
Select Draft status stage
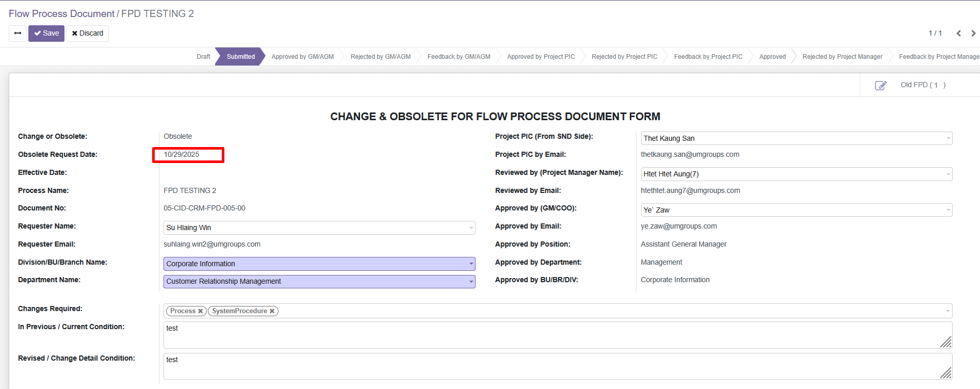[x=203, y=57]
